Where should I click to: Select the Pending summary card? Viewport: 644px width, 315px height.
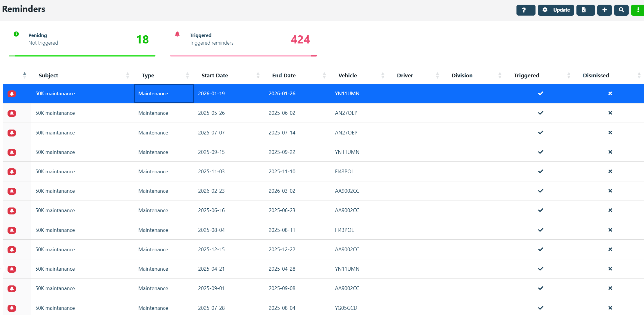pyautogui.click(x=82, y=40)
